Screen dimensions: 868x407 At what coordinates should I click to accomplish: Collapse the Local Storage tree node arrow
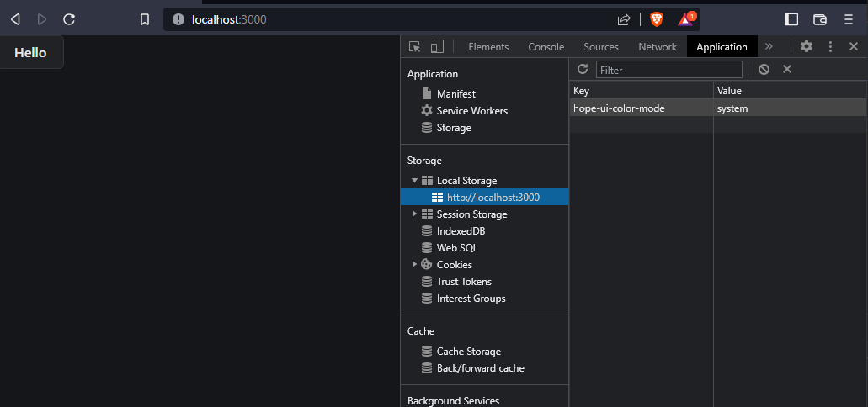point(414,180)
